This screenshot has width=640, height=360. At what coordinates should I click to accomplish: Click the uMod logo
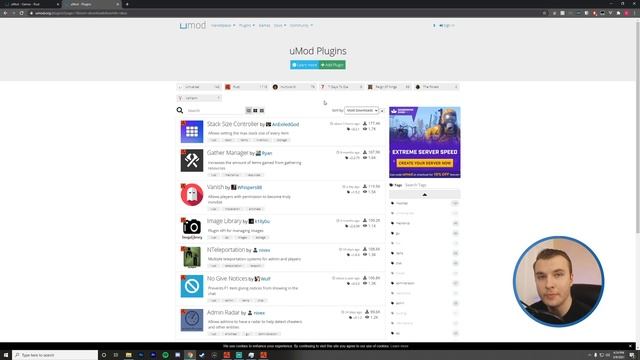point(192,25)
